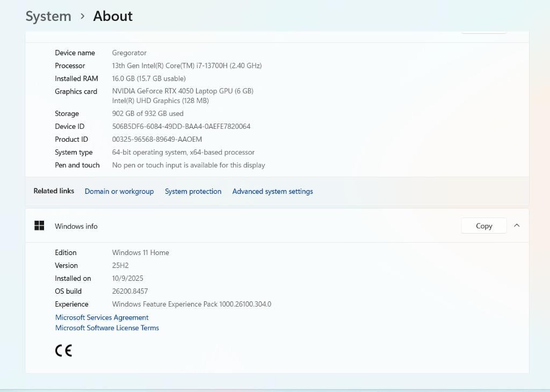Select version value 25H2
The height and width of the screenshot is (392, 550).
pos(120,265)
